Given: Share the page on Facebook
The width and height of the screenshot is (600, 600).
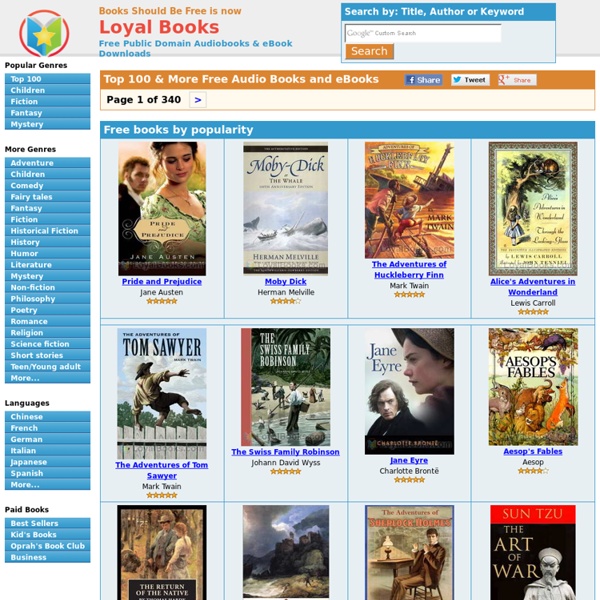Looking at the screenshot, I should coord(423,80).
